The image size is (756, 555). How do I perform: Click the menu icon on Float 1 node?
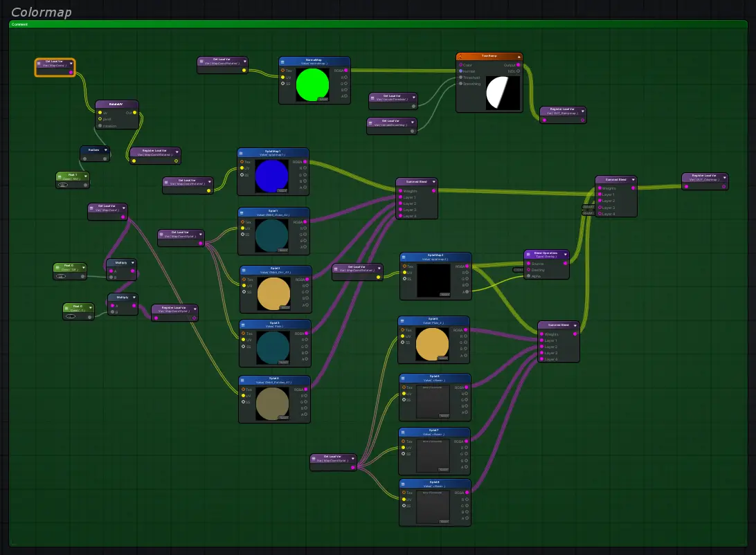(x=60, y=176)
